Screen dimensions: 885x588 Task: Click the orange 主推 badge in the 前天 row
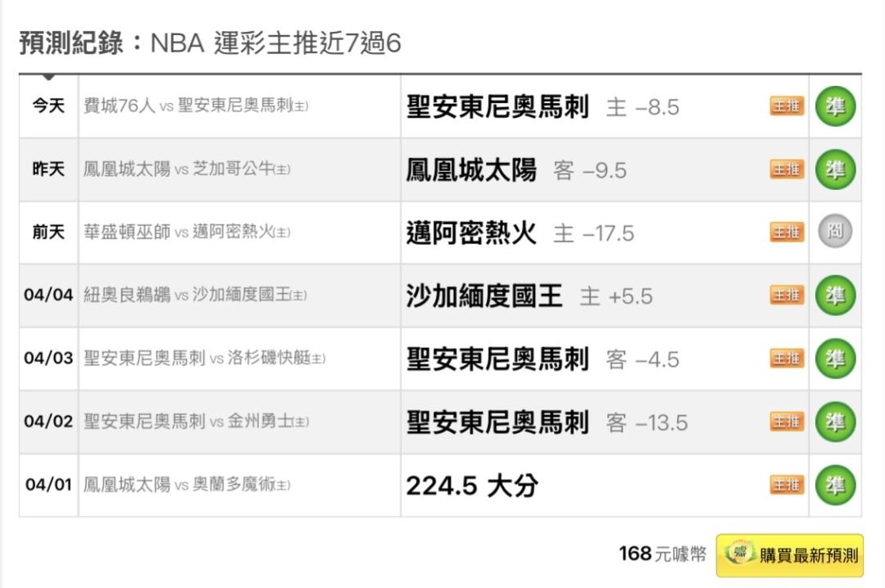[x=787, y=233]
